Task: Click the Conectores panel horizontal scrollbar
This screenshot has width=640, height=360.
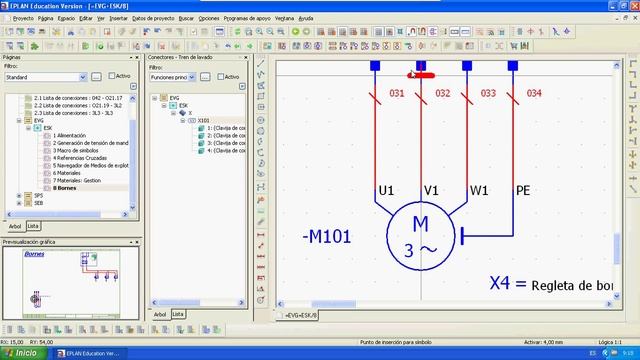Action: [x=198, y=302]
